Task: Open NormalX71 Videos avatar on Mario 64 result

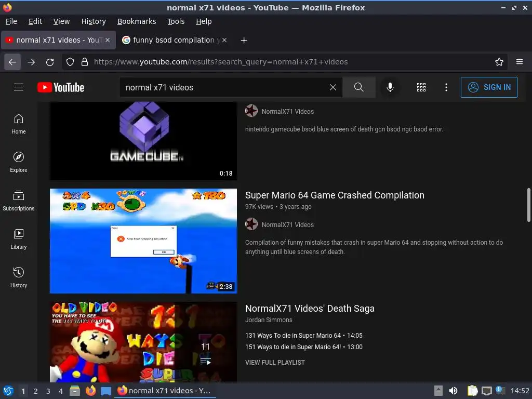Action: tap(251, 224)
